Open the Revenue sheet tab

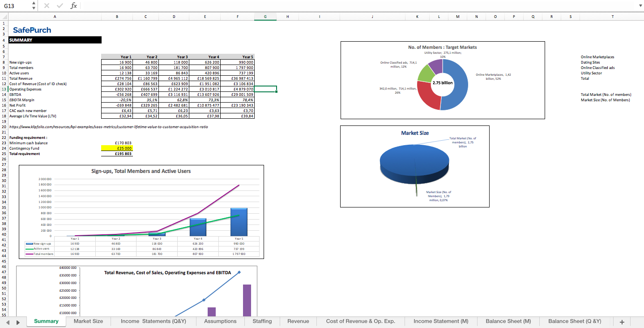(x=298, y=321)
